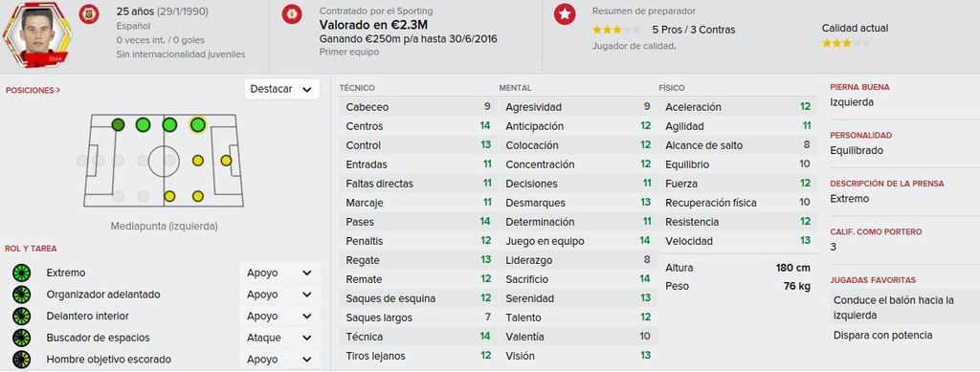Viewport: 980px width, 372px height.
Task: Select the Extremo role rating icon
Action: (x=21, y=273)
